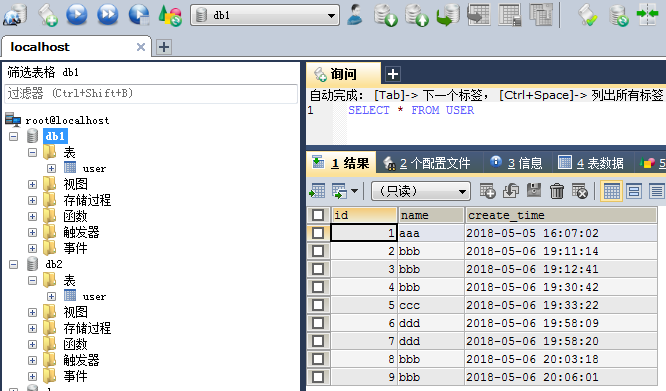This screenshot has height=391, width=666.
Task: Click the save changes floppy icon
Action: tap(534, 191)
